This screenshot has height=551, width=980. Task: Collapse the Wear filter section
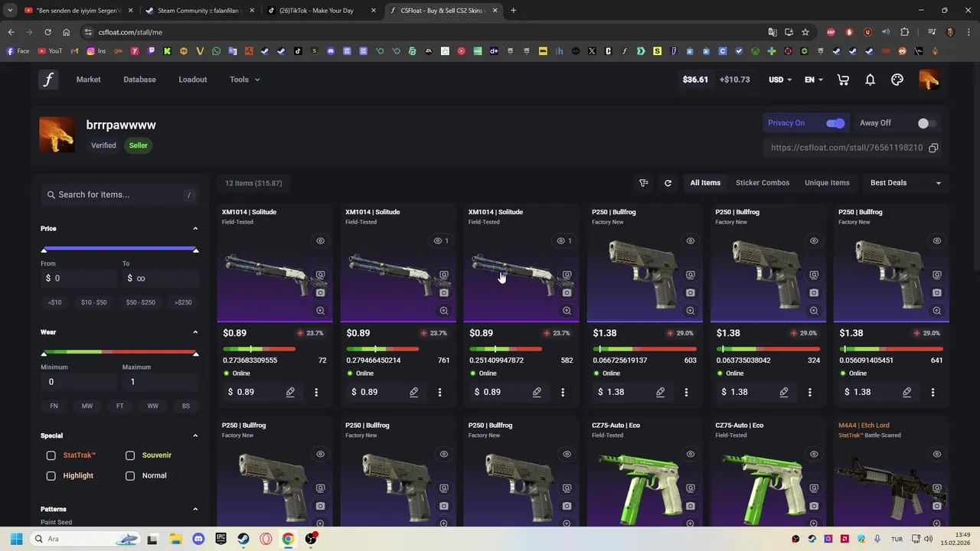[x=195, y=332]
